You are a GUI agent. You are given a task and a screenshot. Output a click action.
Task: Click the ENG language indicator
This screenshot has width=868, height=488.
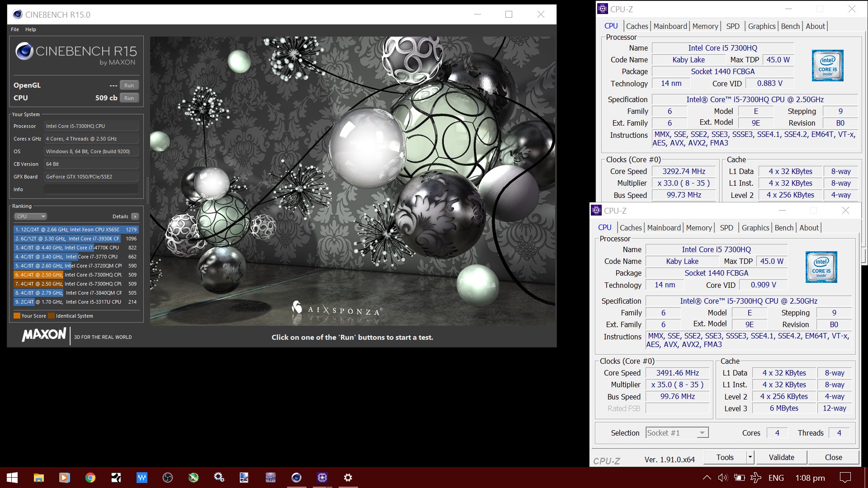(776, 478)
